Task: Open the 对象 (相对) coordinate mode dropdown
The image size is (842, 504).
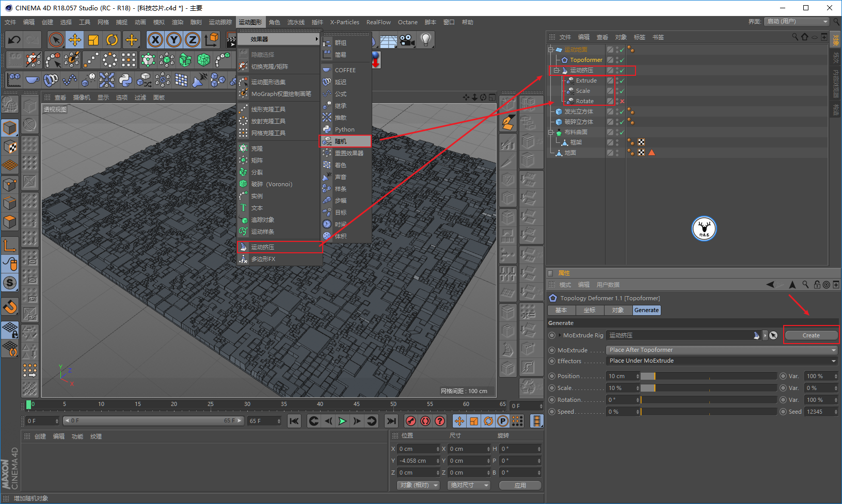Action: [x=418, y=485]
